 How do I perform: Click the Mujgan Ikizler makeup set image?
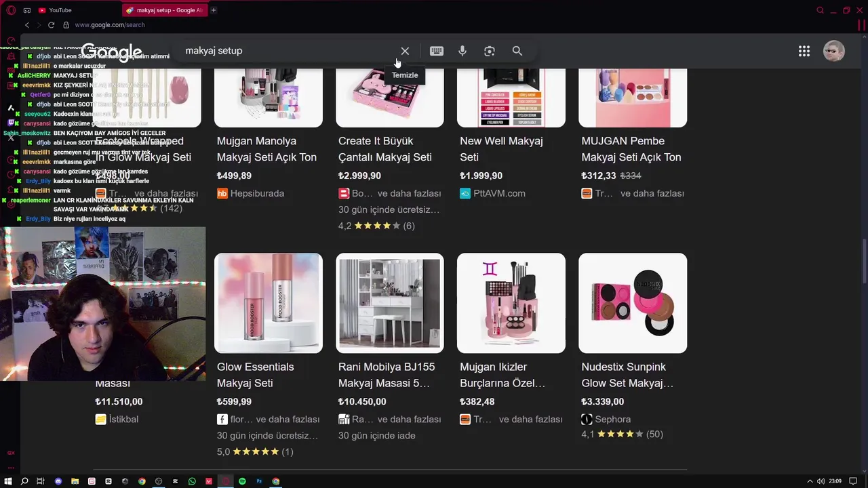(x=511, y=303)
